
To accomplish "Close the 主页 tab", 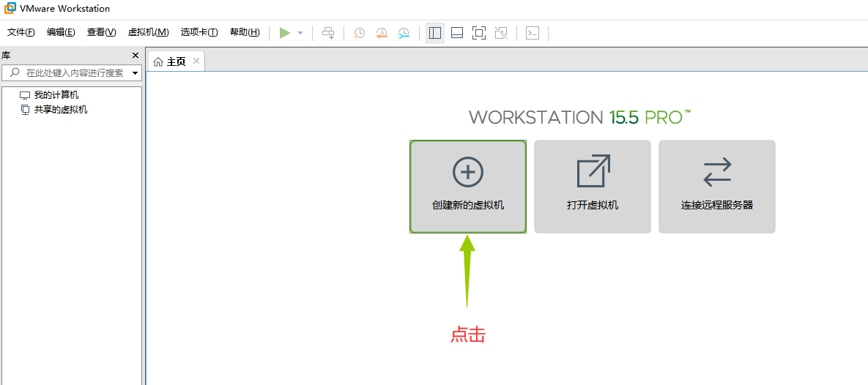I will tap(196, 61).
